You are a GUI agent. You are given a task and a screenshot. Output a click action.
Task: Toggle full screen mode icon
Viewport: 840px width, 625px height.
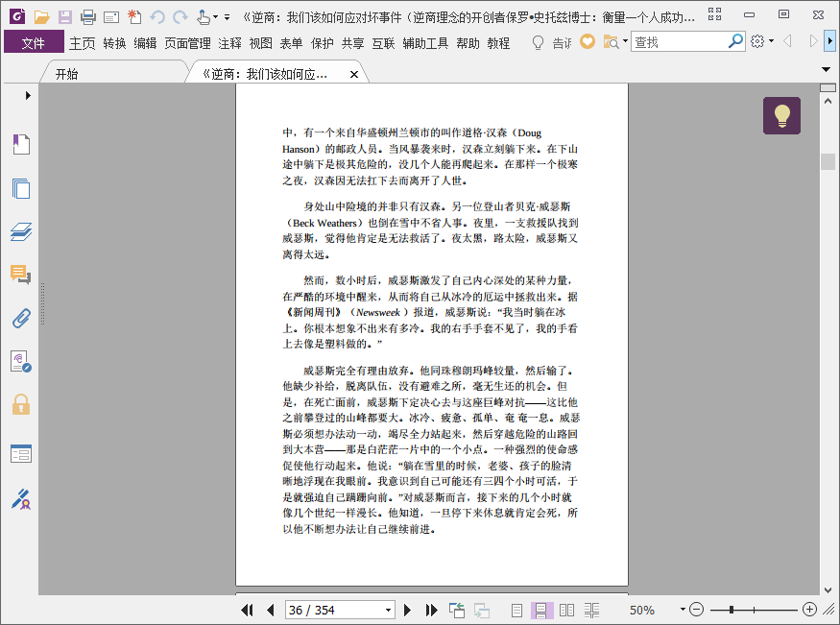click(714, 14)
